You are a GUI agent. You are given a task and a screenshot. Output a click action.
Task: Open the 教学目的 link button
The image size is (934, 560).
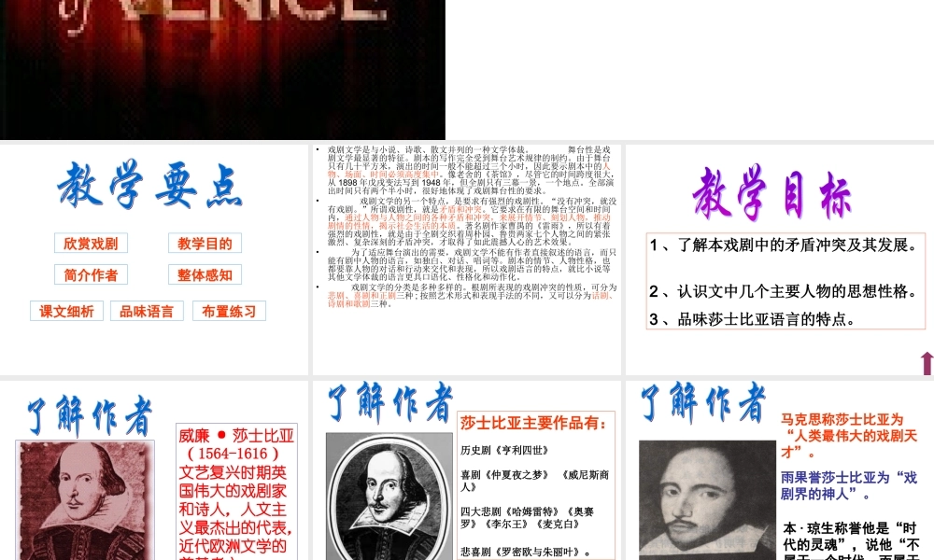tap(205, 243)
